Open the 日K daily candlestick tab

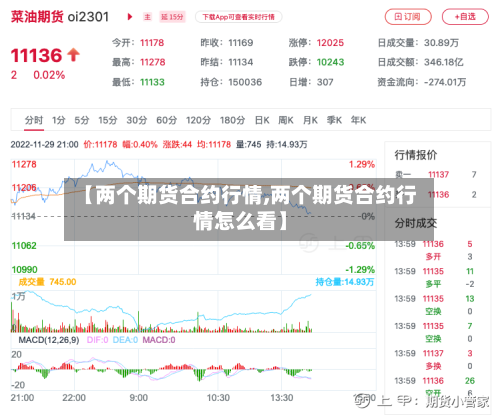(x=262, y=120)
